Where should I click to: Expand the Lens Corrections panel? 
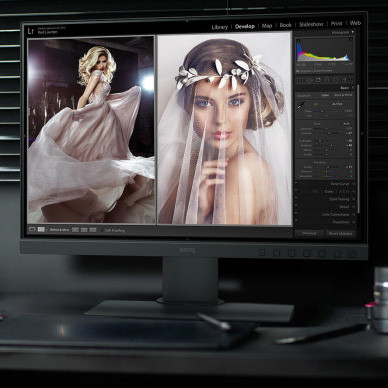[x=353, y=214]
